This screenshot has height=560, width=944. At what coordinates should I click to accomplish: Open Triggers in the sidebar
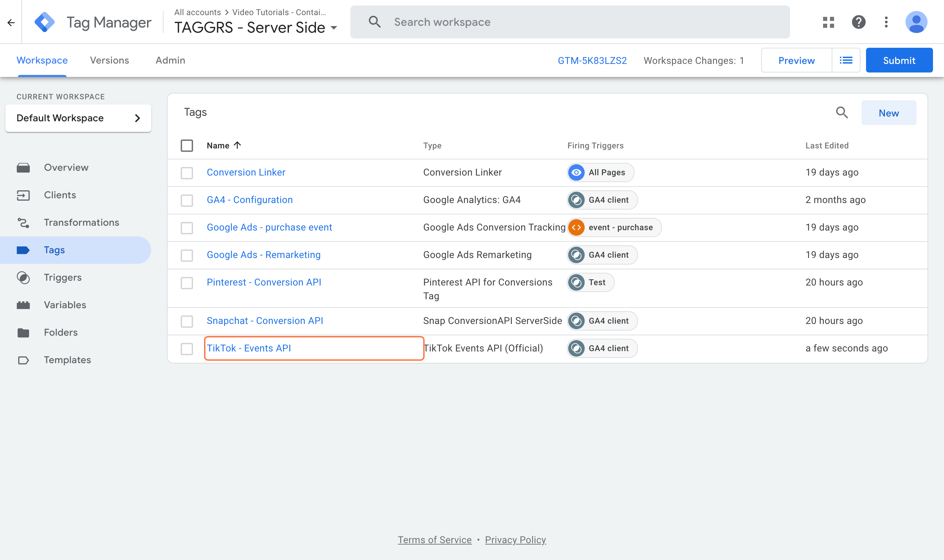[63, 277]
